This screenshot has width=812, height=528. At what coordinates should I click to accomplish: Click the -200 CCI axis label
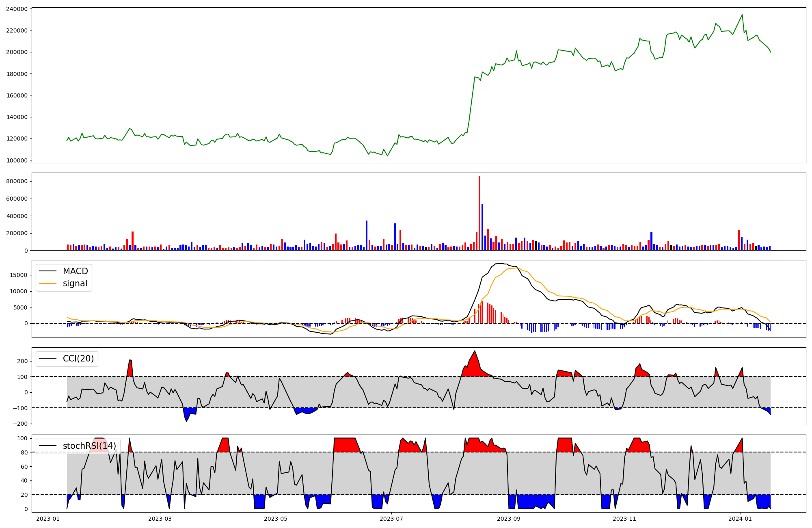click(19, 424)
